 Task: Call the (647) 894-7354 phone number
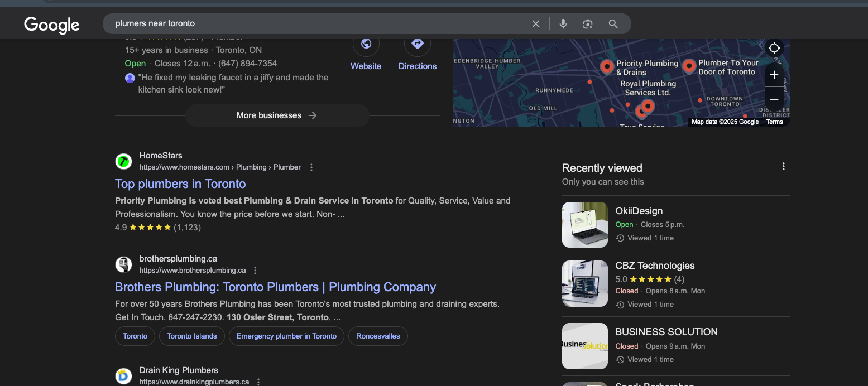[x=247, y=64]
